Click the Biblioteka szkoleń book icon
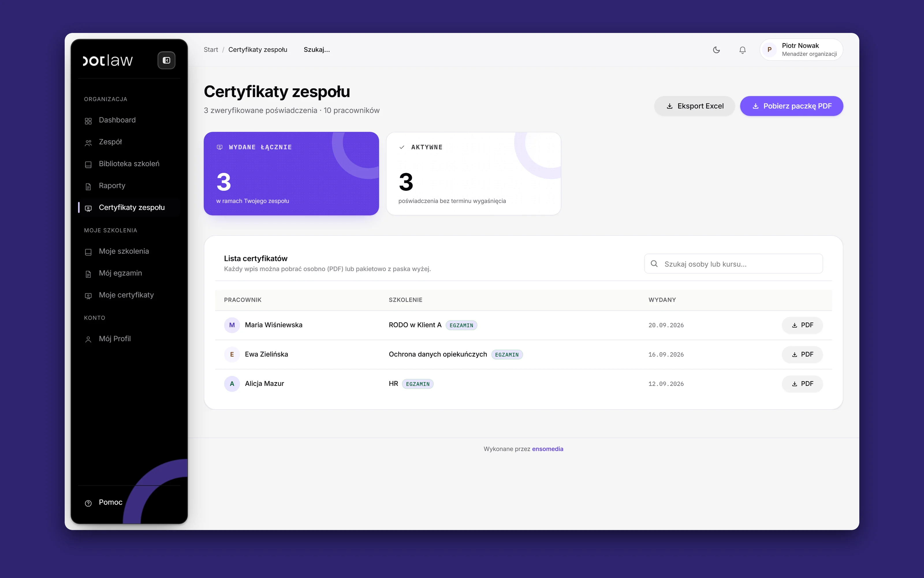The height and width of the screenshot is (578, 924). (88, 164)
